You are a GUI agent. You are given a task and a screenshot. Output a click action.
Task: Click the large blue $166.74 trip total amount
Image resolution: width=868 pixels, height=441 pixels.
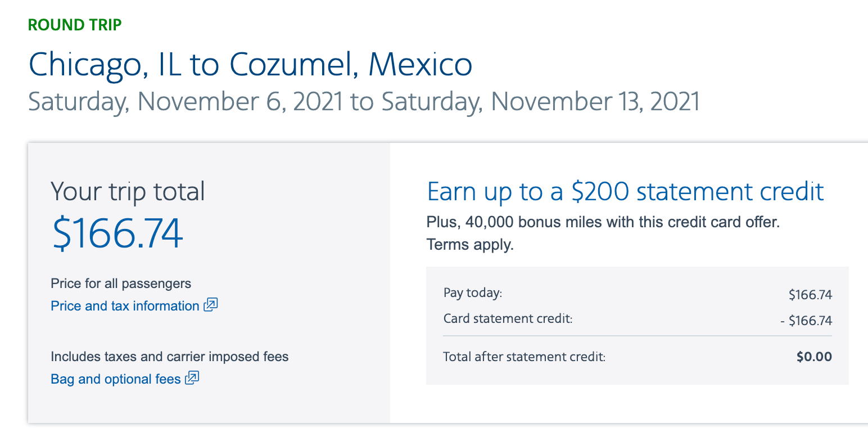(117, 234)
